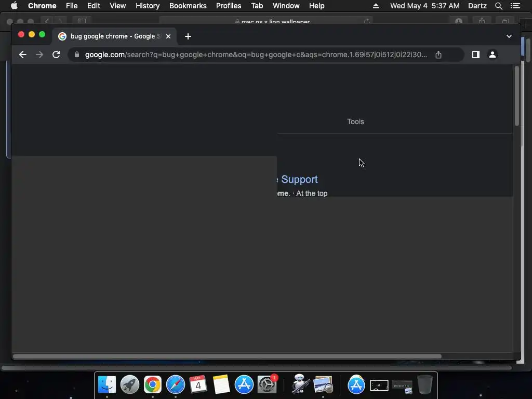Open the Help menu
This screenshot has width=532, height=399.
(316, 6)
